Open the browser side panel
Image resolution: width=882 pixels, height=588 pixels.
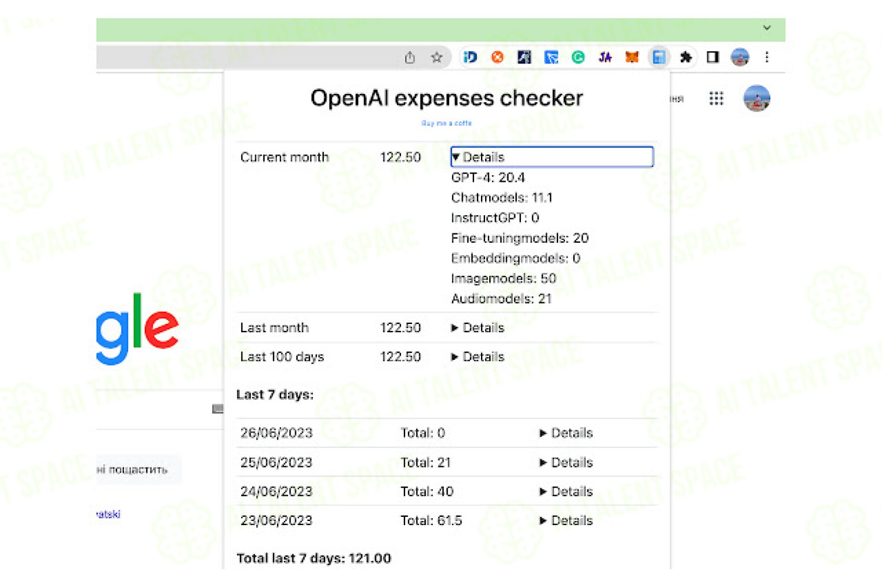tap(713, 57)
